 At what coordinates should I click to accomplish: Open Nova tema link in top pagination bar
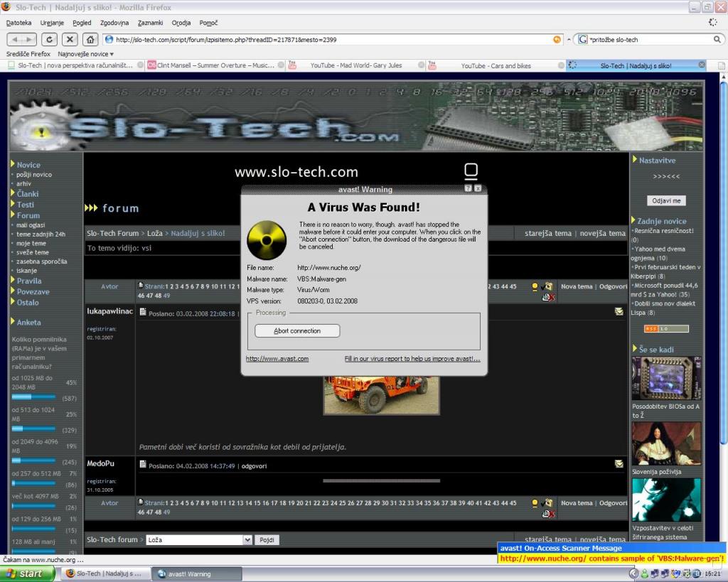pos(576,286)
